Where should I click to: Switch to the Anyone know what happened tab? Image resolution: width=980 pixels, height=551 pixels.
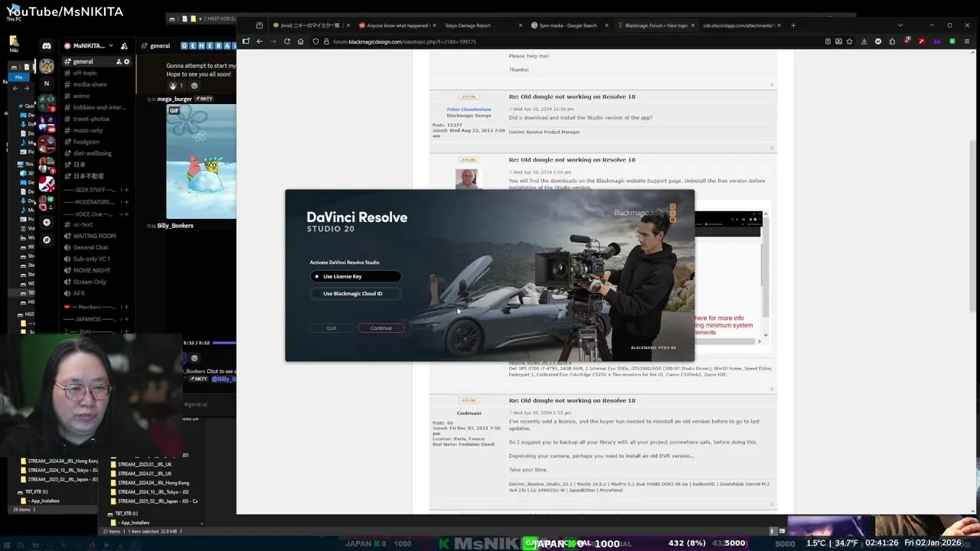click(398, 25)
